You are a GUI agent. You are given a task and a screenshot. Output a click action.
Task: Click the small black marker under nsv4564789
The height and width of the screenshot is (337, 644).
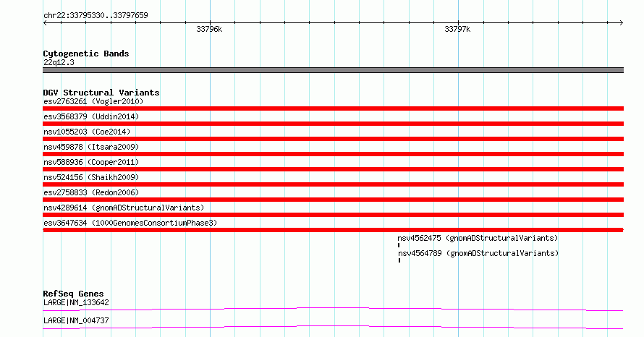pyautogui.click(x=399, y=260)
